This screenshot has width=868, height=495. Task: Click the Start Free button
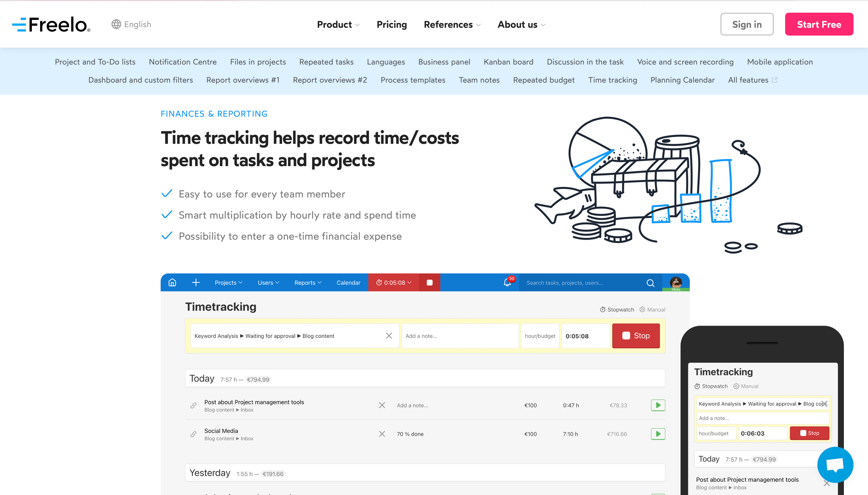820,24
